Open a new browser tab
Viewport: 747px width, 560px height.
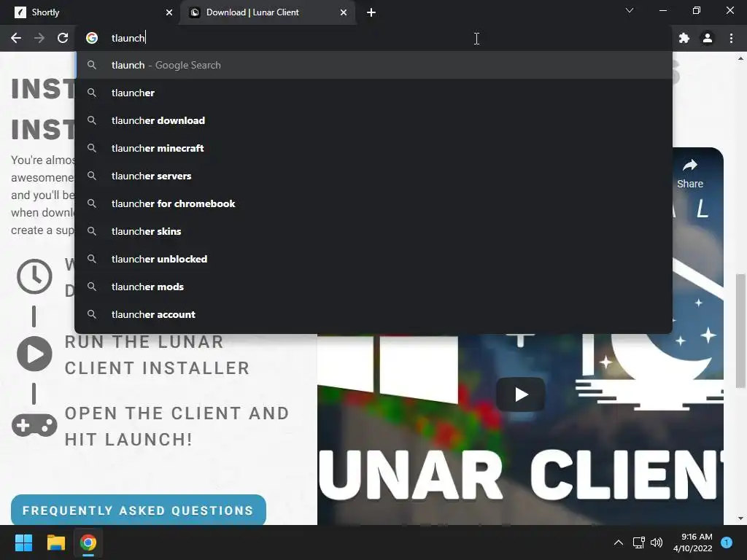pyautogui.click(x=371, y=12)
